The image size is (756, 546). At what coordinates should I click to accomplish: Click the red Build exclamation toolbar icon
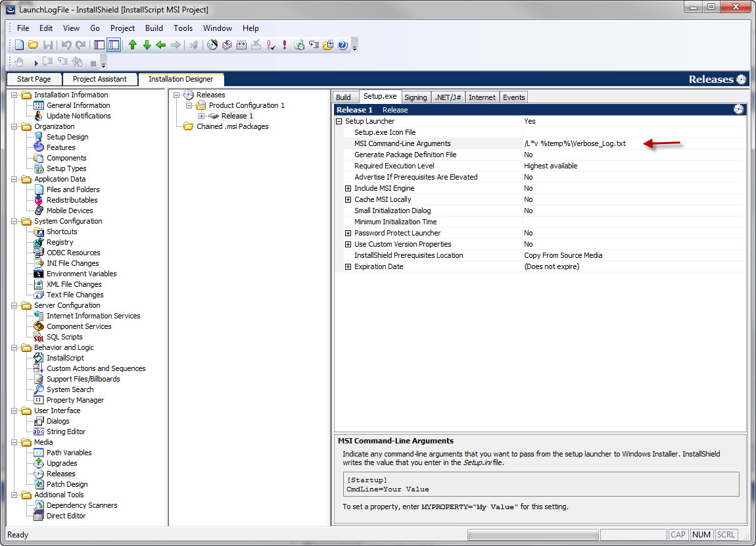coord(284,45)
